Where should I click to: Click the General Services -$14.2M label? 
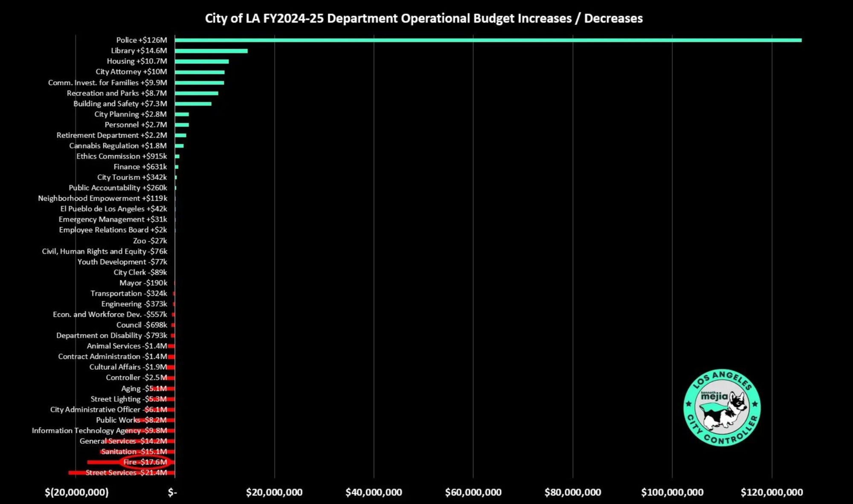tap(123, 441)
